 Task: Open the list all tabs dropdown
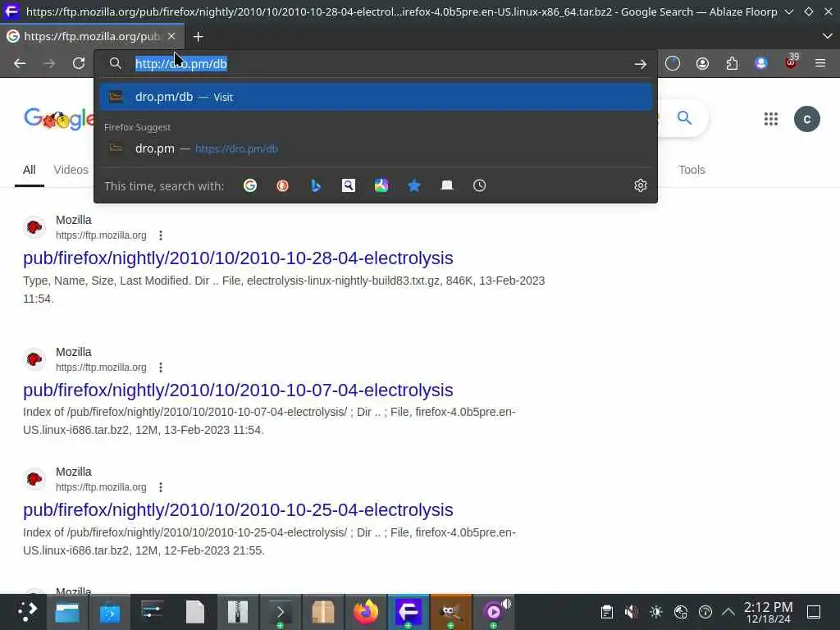[828, 36]
